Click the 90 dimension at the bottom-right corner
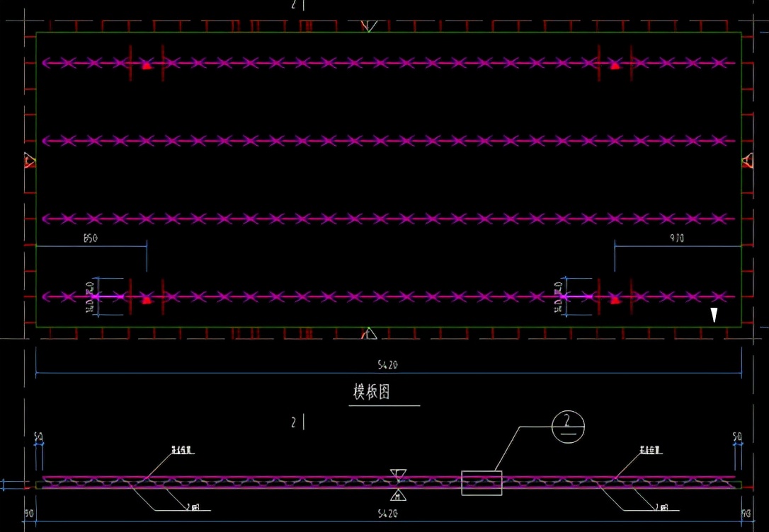 pos(746,514)
